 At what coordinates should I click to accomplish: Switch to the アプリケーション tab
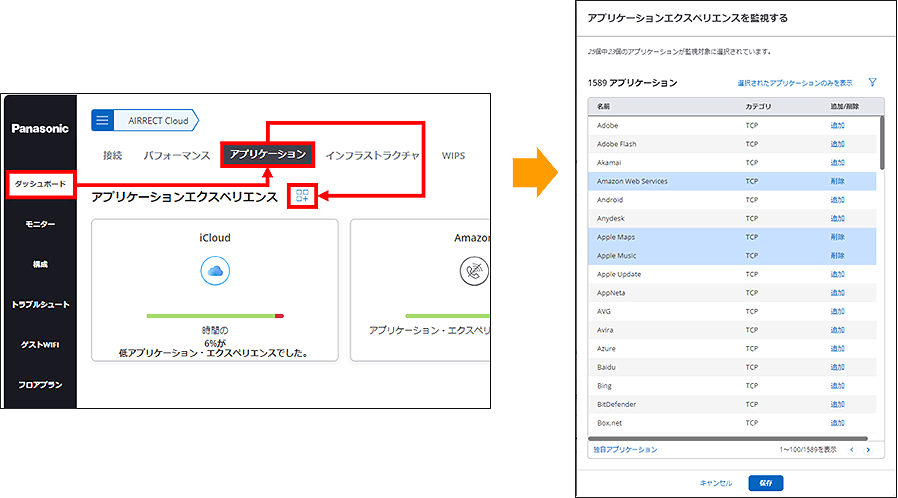pyautogui.click(x=267, y=155)
